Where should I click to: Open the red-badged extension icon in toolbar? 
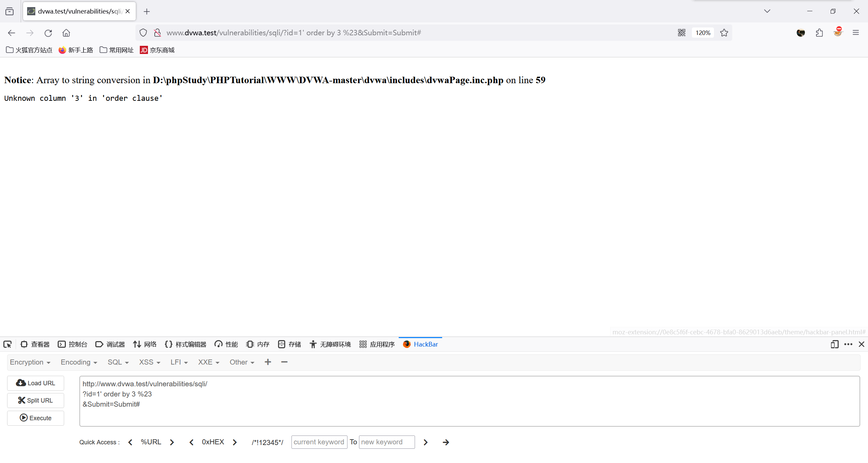pyautogui.click(x=838, y=32)
